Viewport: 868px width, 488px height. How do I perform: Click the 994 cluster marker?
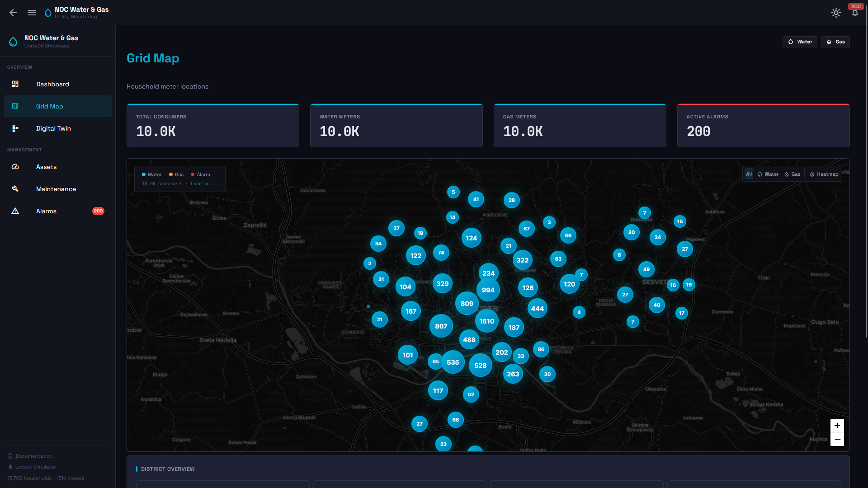click(488, 290)
